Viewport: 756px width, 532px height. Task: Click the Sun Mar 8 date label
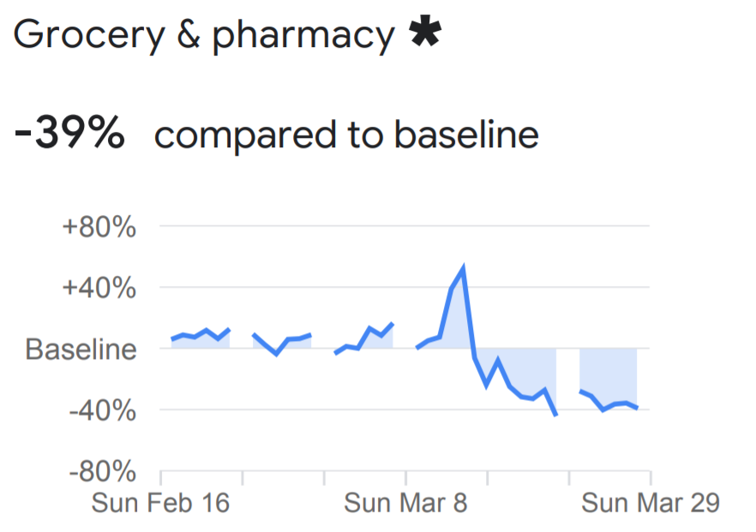405,503
